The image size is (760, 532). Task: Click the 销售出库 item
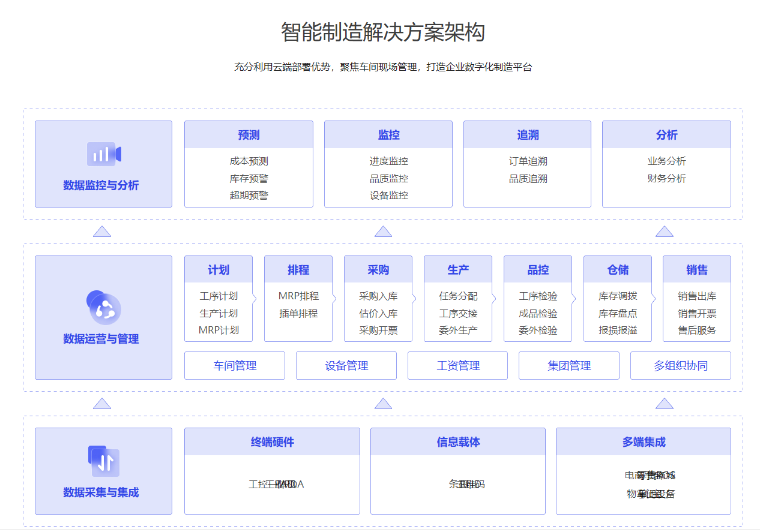[x=697, y=296]
